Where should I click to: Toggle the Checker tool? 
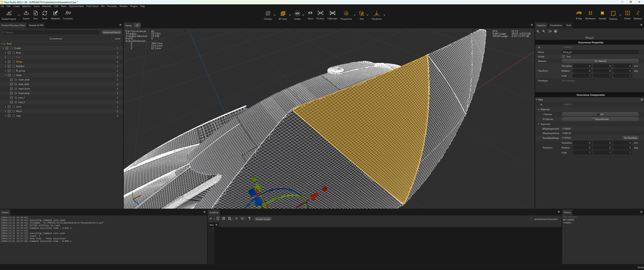pos(268,14)
